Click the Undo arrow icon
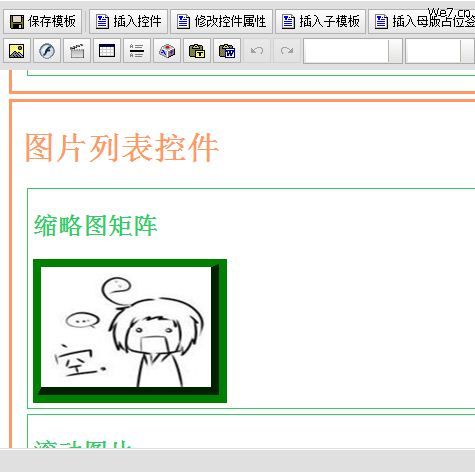Viewport: 475px width, 472px height. [x=257, y=51]
